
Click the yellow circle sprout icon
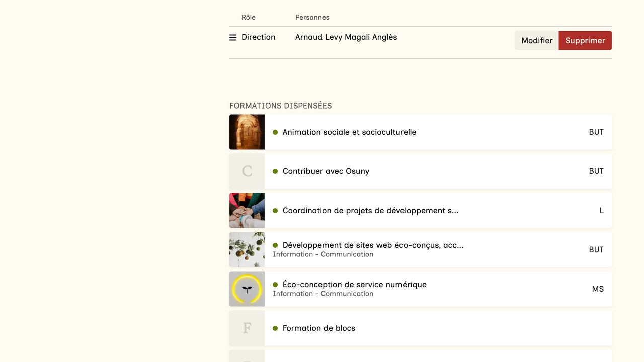[x=247, y=289]
